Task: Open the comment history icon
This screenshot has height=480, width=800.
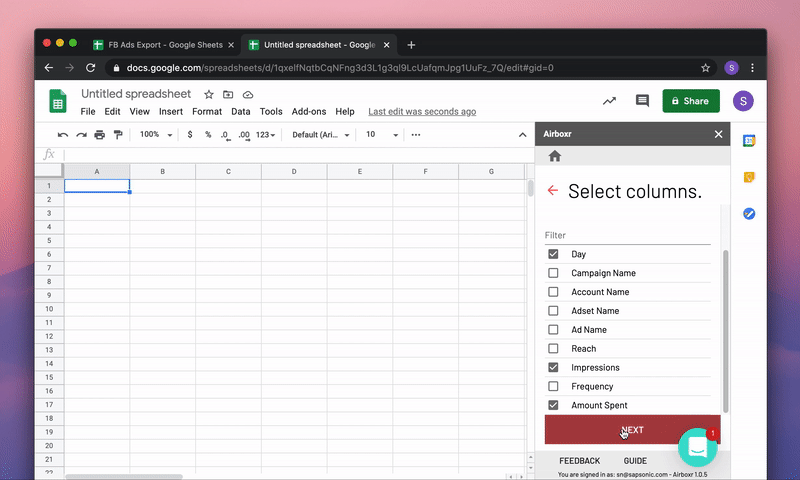Action: coord(642,100)
